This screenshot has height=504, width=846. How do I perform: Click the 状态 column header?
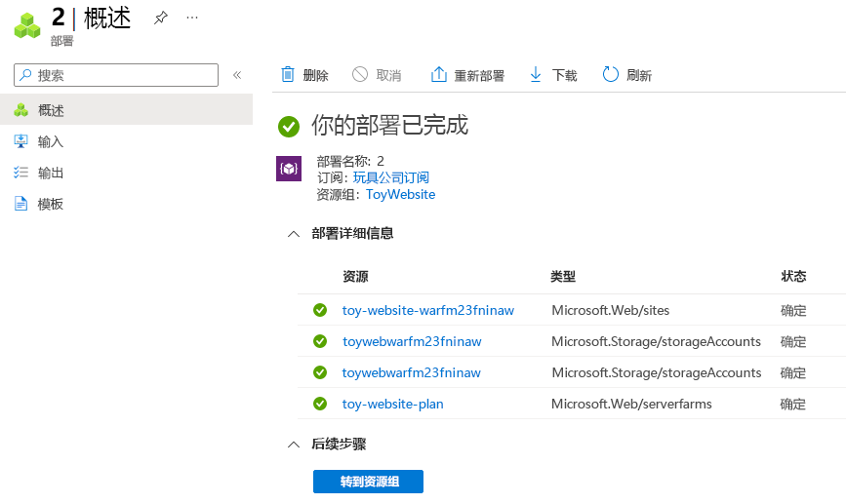point(793,277)
